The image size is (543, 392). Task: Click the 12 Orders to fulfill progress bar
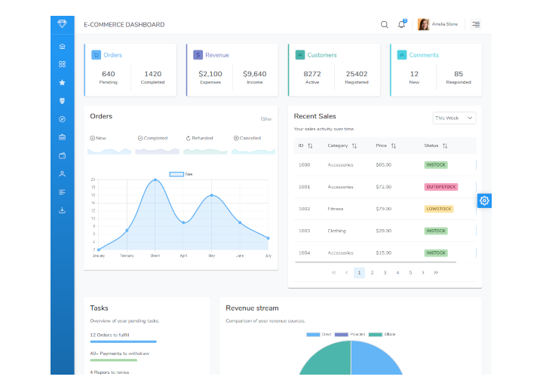123,341
